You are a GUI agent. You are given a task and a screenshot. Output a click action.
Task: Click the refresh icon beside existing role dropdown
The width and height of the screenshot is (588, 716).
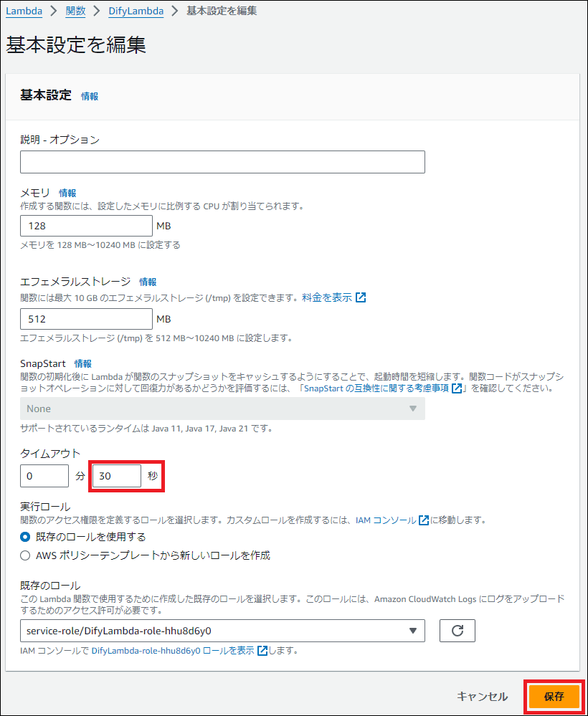pos(457,631)
